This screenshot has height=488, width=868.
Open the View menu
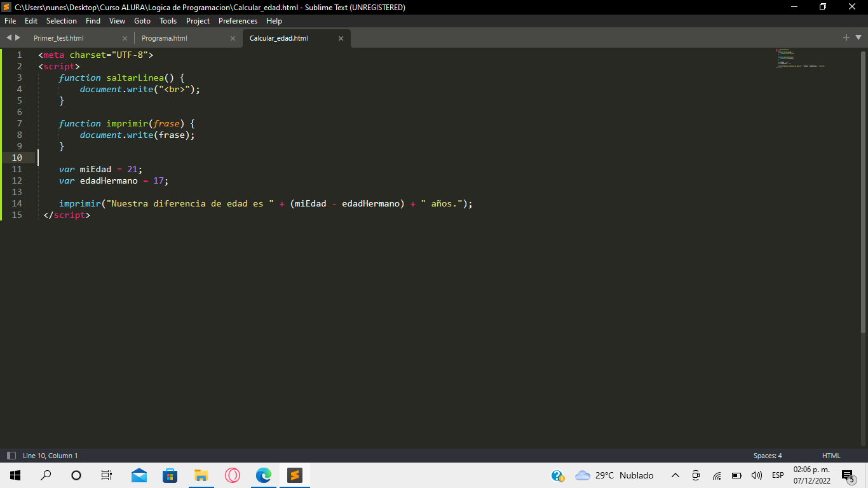(118, 21)
